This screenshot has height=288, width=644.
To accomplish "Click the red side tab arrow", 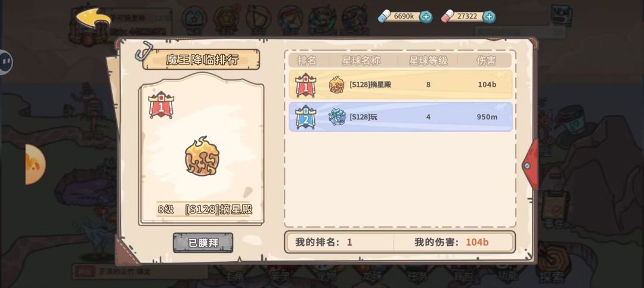I will pyautogui.click(x=530, y=165).
